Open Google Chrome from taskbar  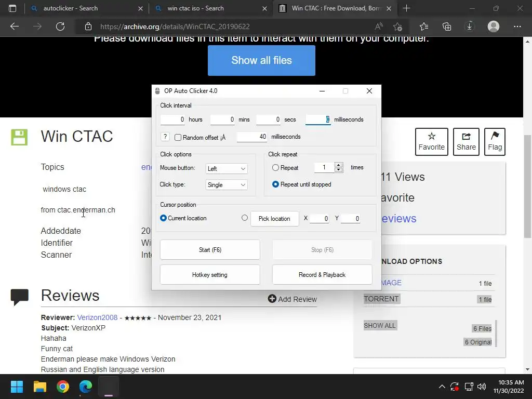[63, 387]
